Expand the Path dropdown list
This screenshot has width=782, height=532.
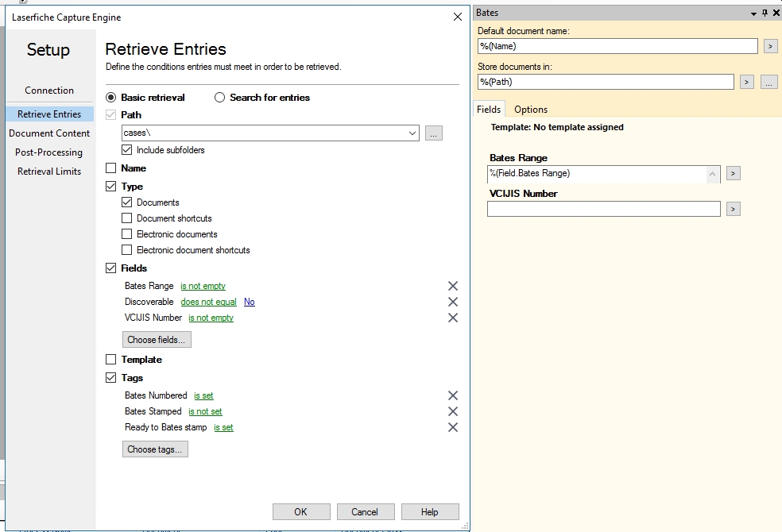(x=412, y=133)
